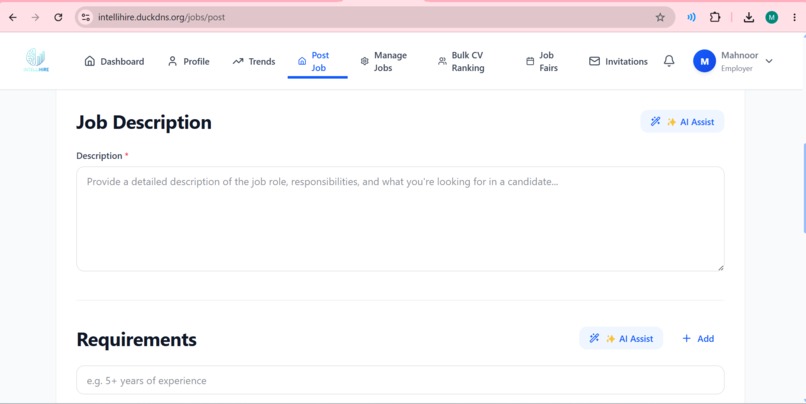Click the media/cast sound icon in toolbar
Viewport: 806px width, 404px height.
691,17
